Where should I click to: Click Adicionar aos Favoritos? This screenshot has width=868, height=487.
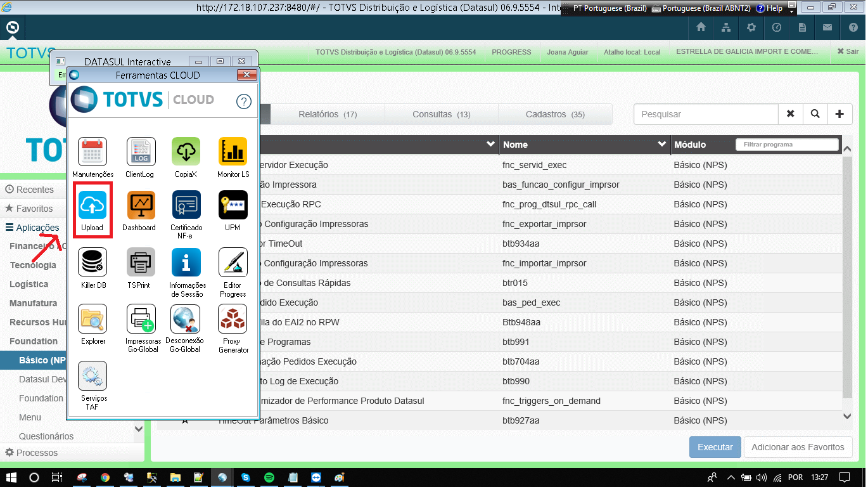pyautogui.click(x=798, y=447)
